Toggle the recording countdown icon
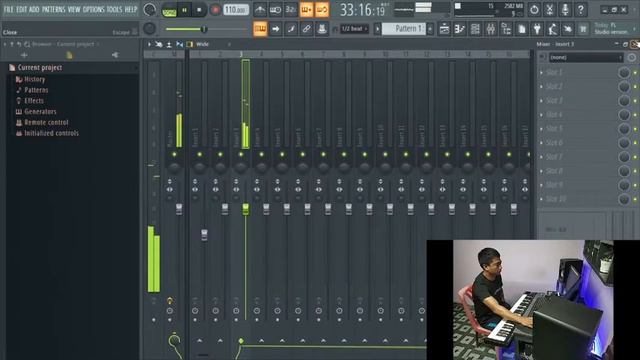The width and height of the screenshot is (640, 360). (x=291, y=9)
